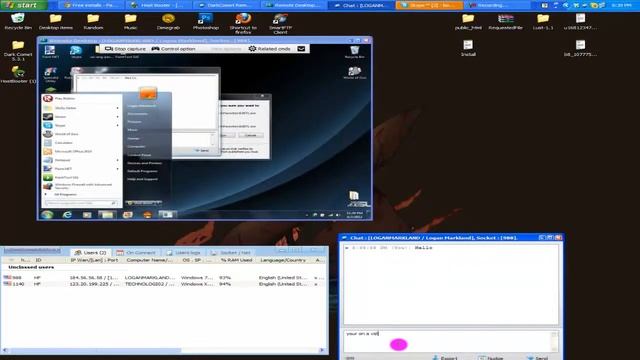Screen dimensions: 640x360
Task: Click Stop capture in remote desktop toolbar
Action: click(x=125, y=49)
